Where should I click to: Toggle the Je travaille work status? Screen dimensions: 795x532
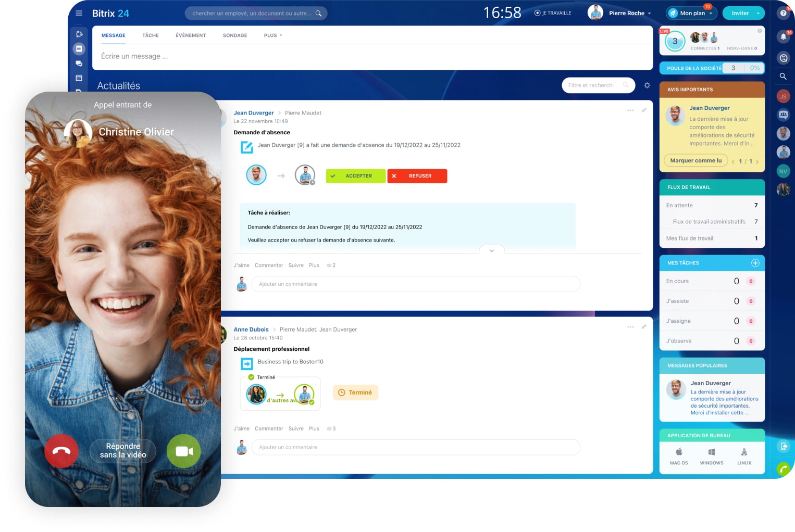pyautogui.click(x=553, y=13)
